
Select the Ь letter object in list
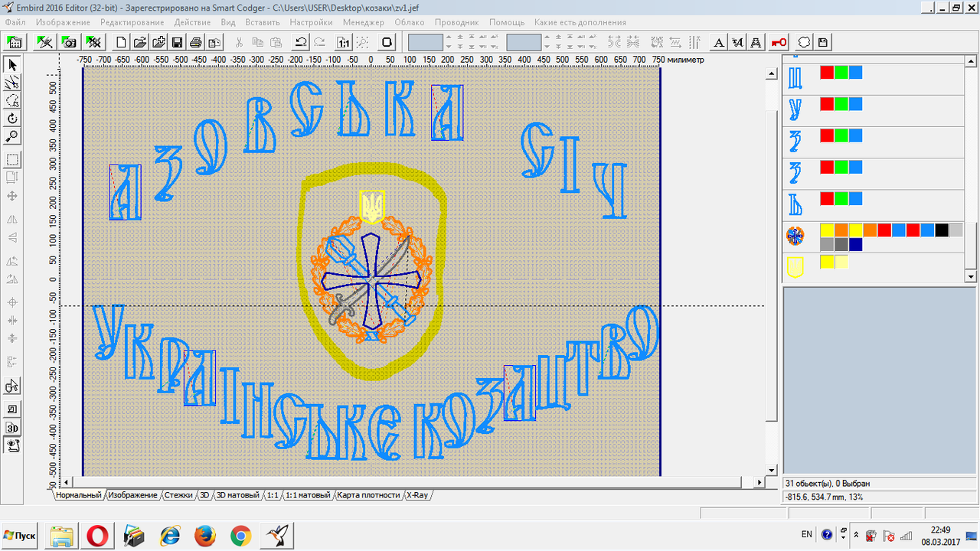pyautogui.click(x=795, y=204)
